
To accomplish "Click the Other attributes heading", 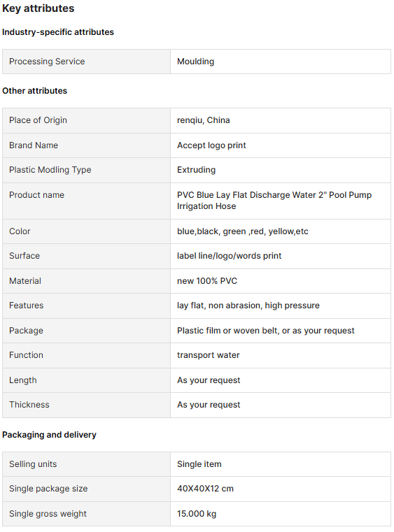I will pyautogui.click(x=35, y=91).
